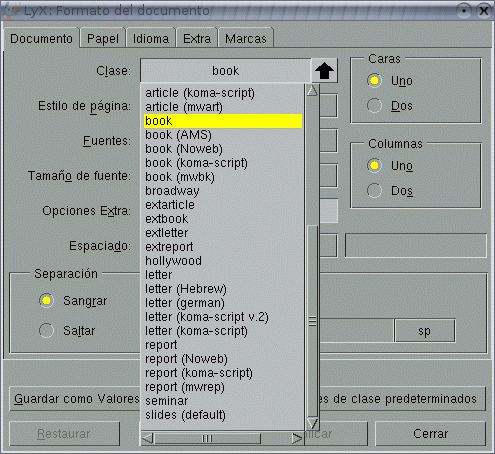Click the clase predeterminados button
Image resolution: width=495 pixels, height=454 pixels.
402,399
